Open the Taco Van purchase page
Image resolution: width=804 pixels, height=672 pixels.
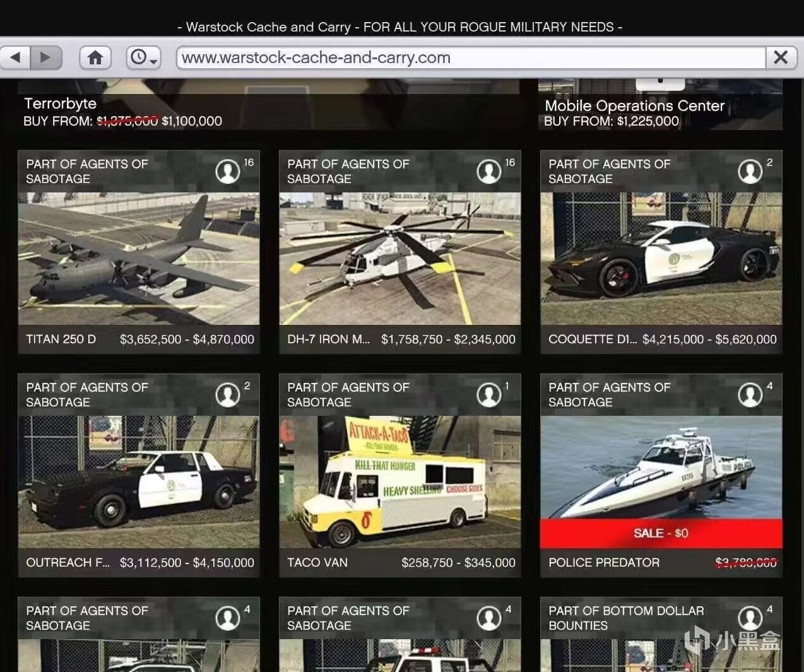pyautogui.click(x=400, y=480)
